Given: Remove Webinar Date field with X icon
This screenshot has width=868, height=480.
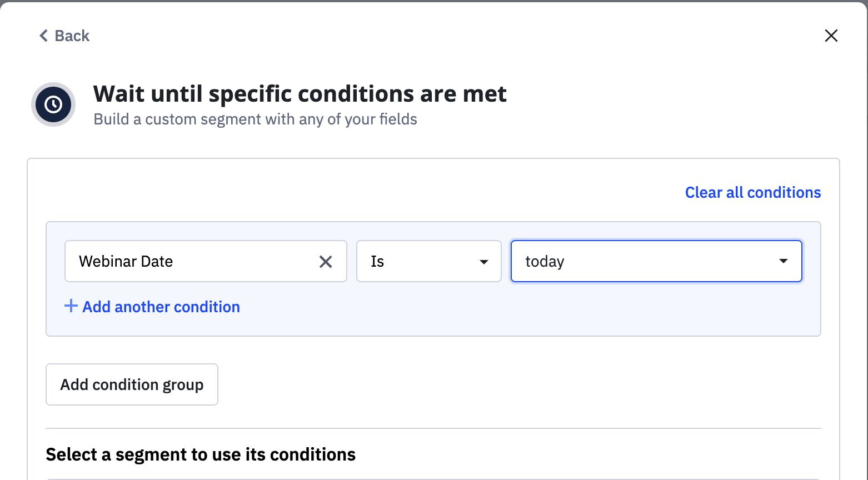Looking at the screenshot, I should [x=326, y=262].
